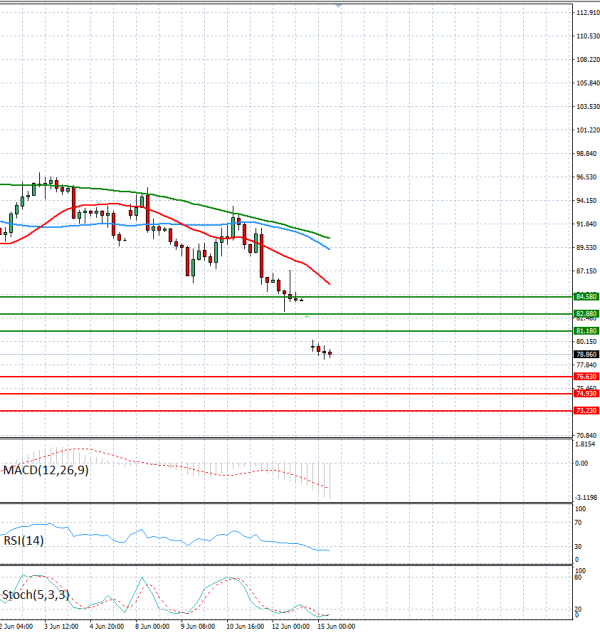The height and width of the screenshot is (633, 600).
Task: Click the 108.220 price axis value
Action: (x=588, y=60)
